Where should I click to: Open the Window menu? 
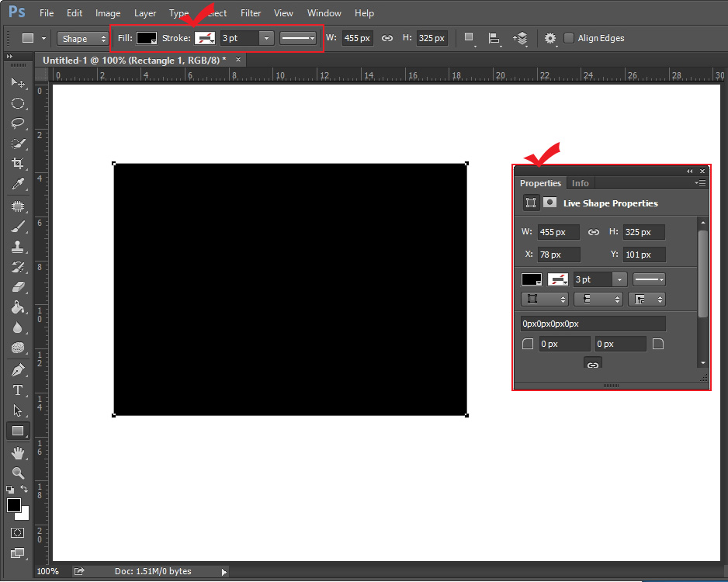pyautogui.click(x=324, y=13)
